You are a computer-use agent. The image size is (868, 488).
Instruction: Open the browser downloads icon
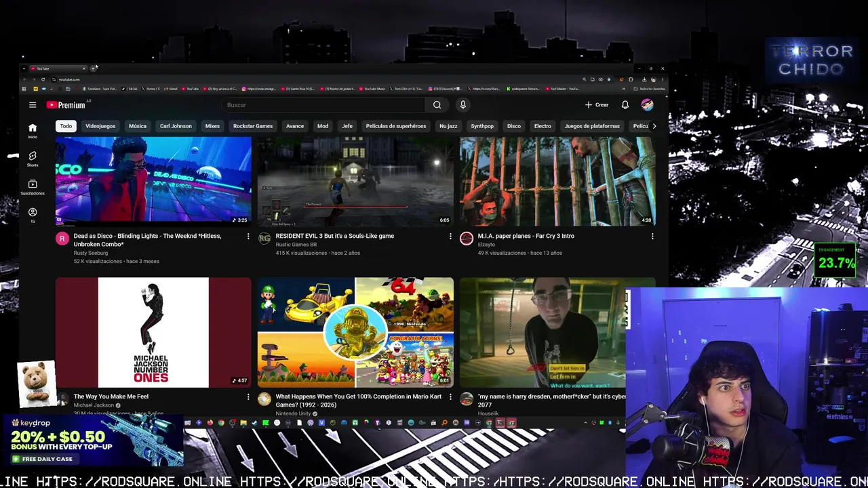click(644, 79)
